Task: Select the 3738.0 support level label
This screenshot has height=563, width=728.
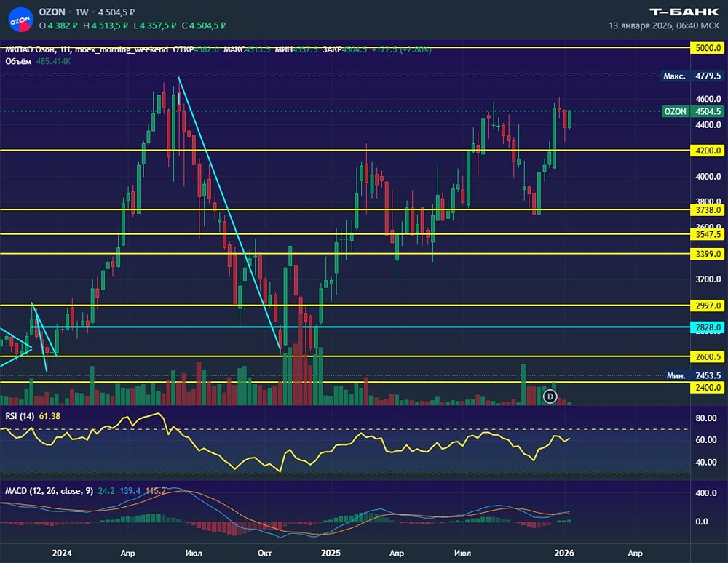Action: (x=707, y=210)
